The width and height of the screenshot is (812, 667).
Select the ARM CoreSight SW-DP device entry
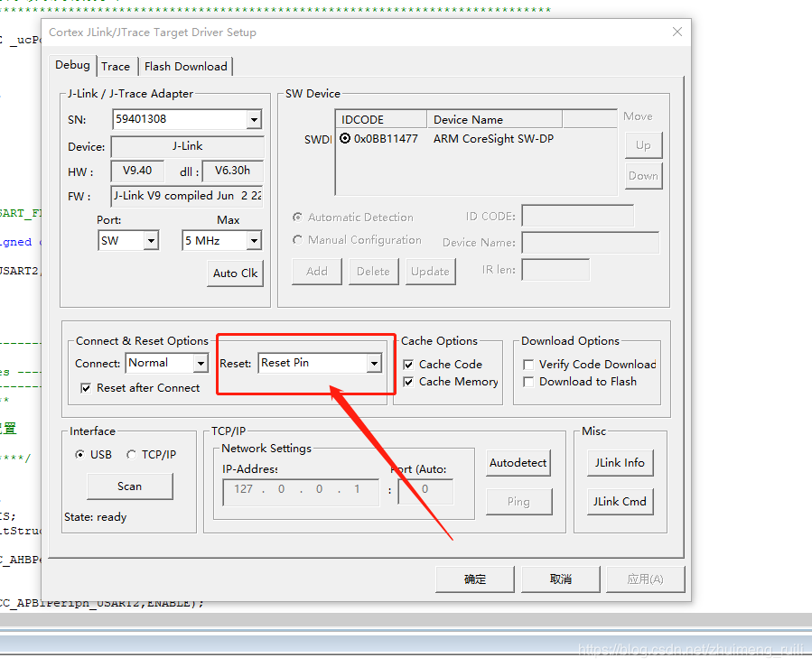coord(493,139)
